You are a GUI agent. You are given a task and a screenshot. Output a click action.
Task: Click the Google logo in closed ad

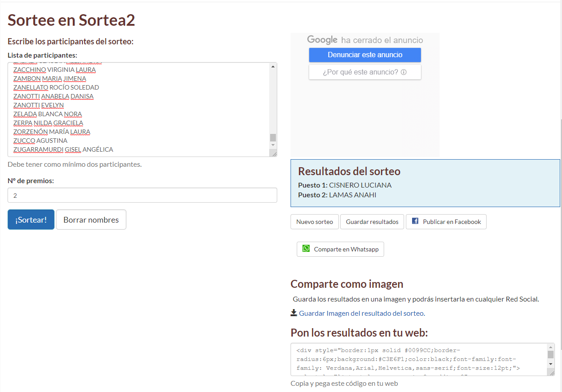(322, 40)
